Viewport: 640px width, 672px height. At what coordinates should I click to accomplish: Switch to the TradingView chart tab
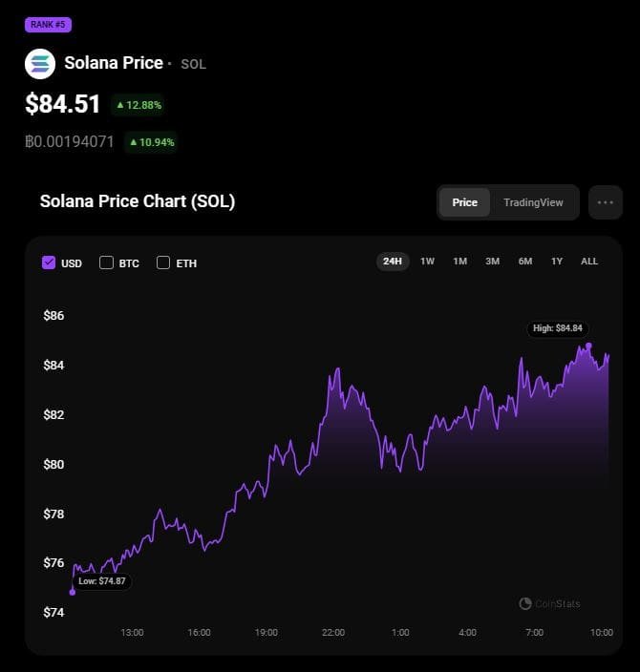coord(533,202)
